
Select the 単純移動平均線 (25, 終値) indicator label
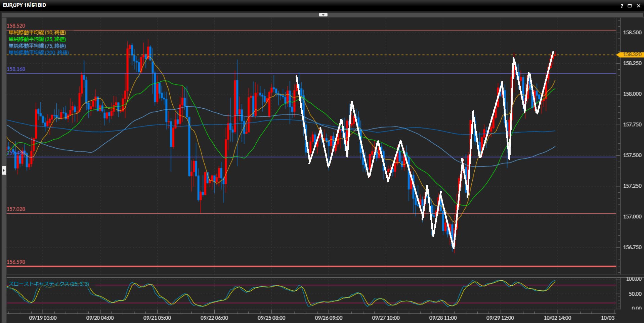(x=37, y=39)
